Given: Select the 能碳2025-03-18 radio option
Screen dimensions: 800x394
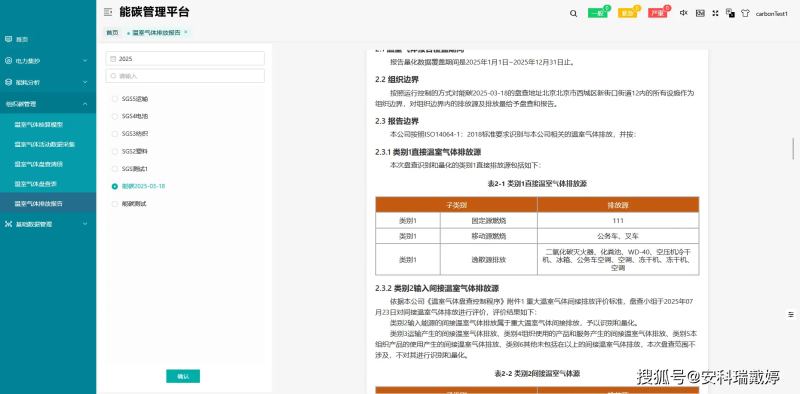Looking at the screenshot, I should coord(115,187).
